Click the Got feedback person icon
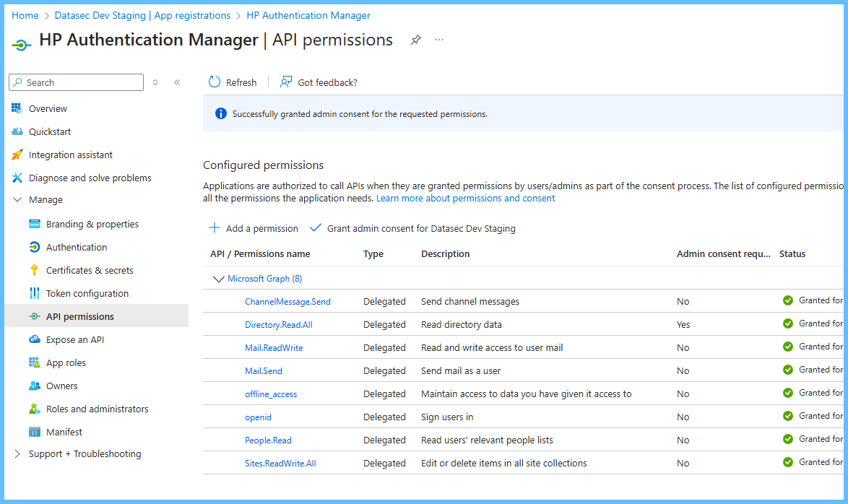The height and width of the screenshot is (504, 848). (286, 82)
